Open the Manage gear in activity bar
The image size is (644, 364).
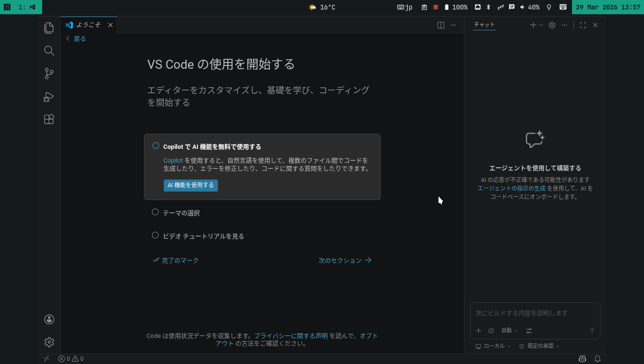pyautogui.click(x=49, y=342)
